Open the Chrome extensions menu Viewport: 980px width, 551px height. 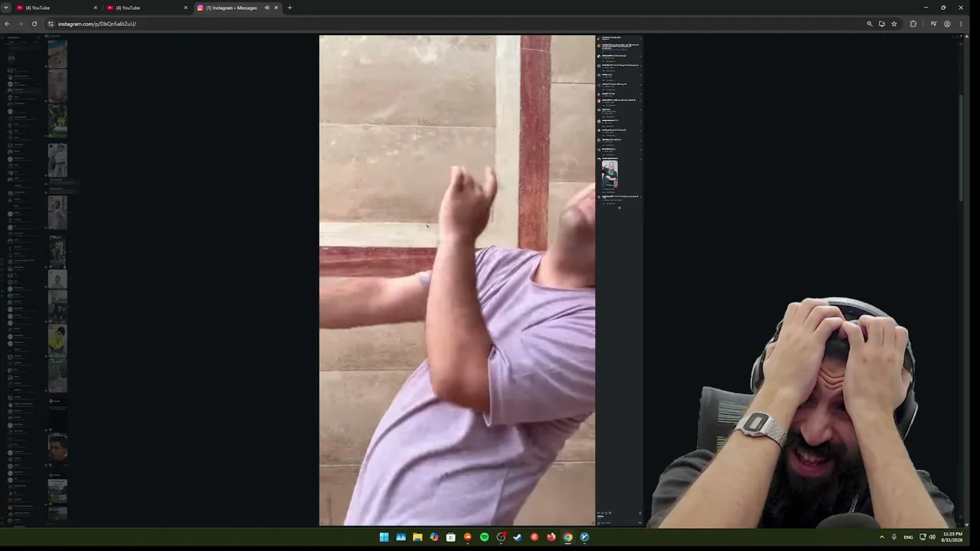click(x=913, y=24)
